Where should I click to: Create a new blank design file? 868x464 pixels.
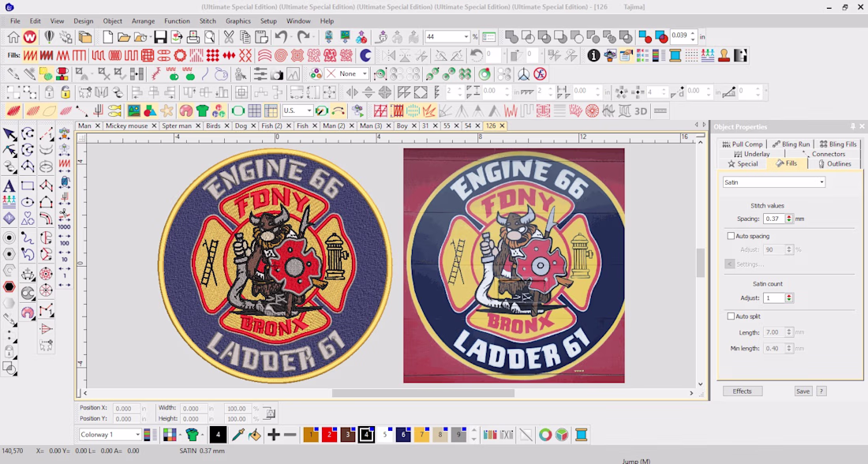[x=107, y=37]
